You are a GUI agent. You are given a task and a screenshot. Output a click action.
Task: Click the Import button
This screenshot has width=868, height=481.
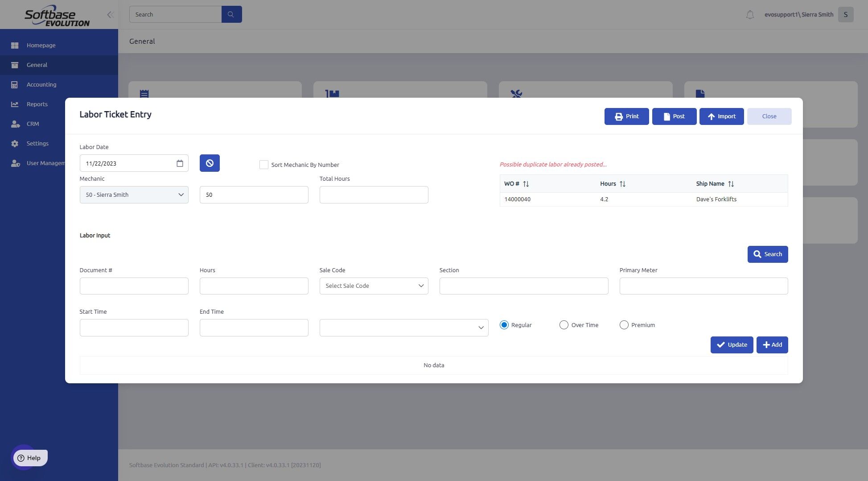tap(722, 116)
